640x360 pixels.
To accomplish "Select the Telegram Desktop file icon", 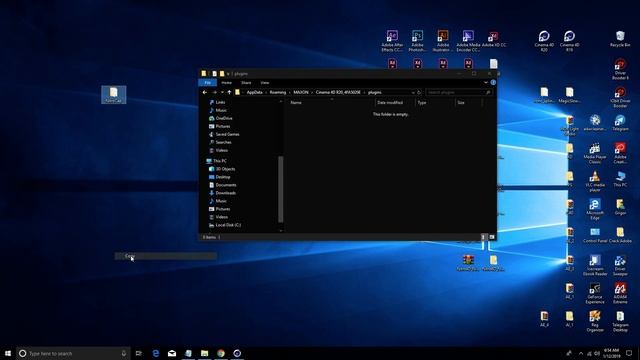I will coord(620,321).
